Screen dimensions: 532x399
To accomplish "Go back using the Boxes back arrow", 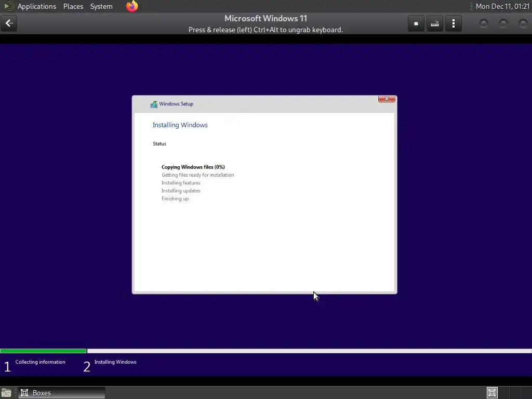I will [9, 23].
